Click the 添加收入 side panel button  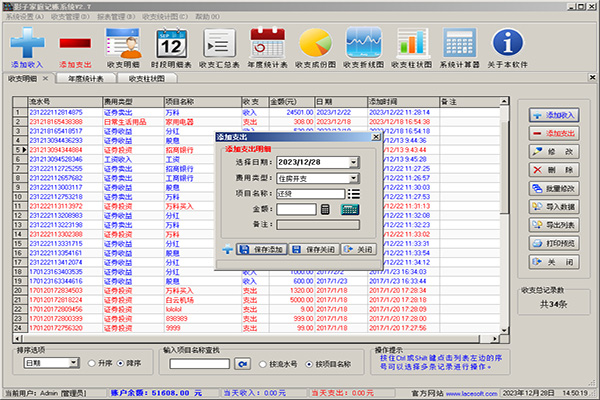[554, 115]
